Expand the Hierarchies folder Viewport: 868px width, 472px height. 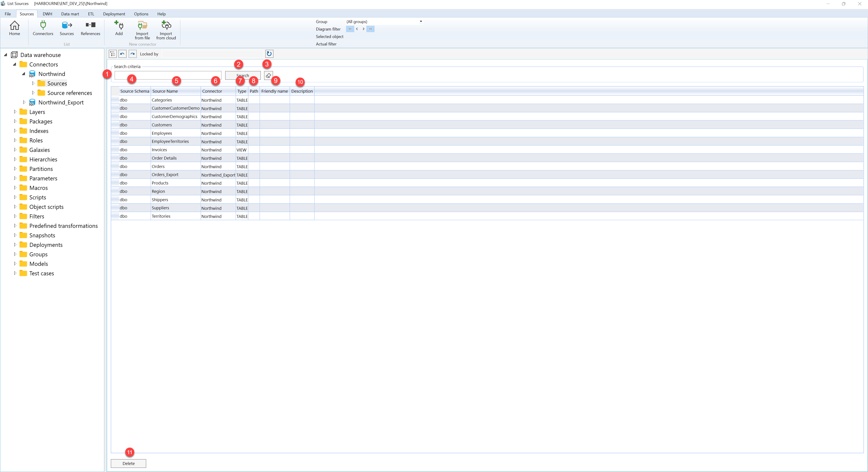click(x=15, y=159)
